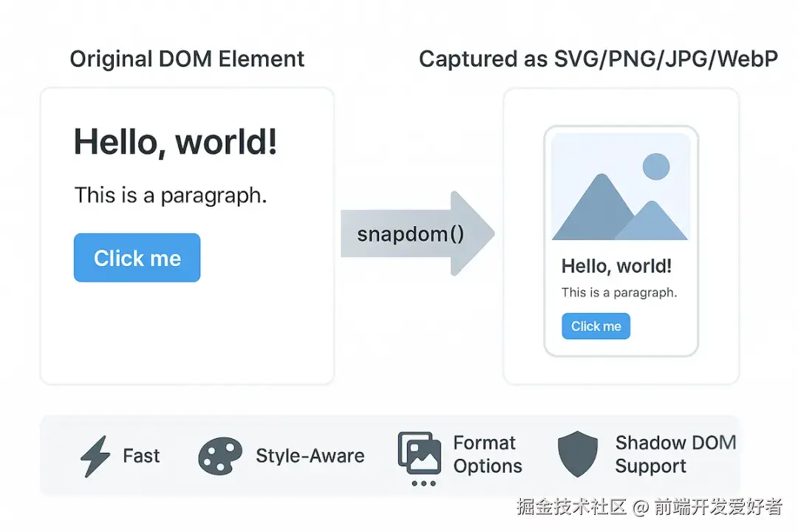The height and width of the screenshot is (532, 798).
Task: Select the Captured as SVG/PNG/JPG/WebP title
Action: 598,59
